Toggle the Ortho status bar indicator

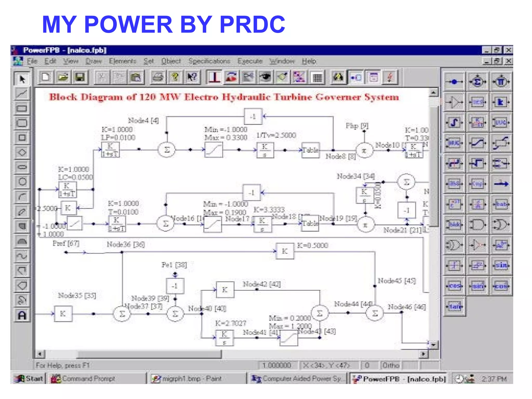tap(390, 365)
